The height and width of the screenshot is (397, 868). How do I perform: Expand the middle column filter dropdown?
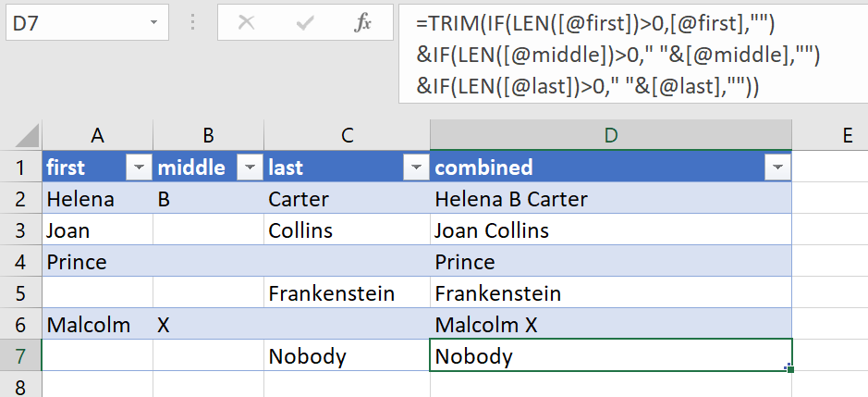pyautogui.click(x=250, y=167)
